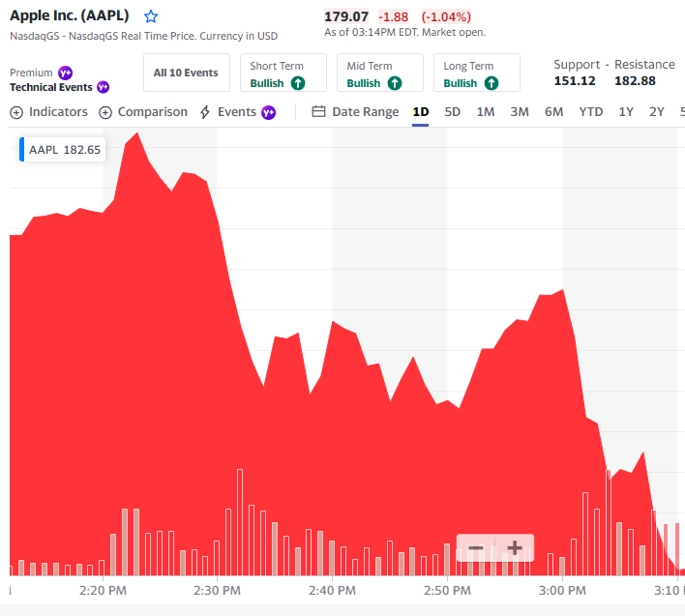Image resolution: width=685 pixels, height=616 pixels.
Task: Click the price change -1.88
Action: point(393,17)
